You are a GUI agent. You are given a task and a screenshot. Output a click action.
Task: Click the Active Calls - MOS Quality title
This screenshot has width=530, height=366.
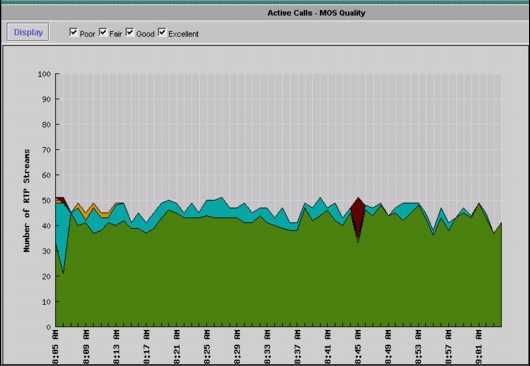[x=316, y=13]
